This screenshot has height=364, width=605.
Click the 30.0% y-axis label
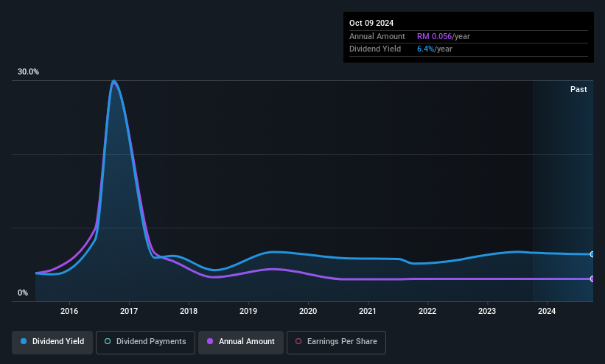tap(28, 71)
